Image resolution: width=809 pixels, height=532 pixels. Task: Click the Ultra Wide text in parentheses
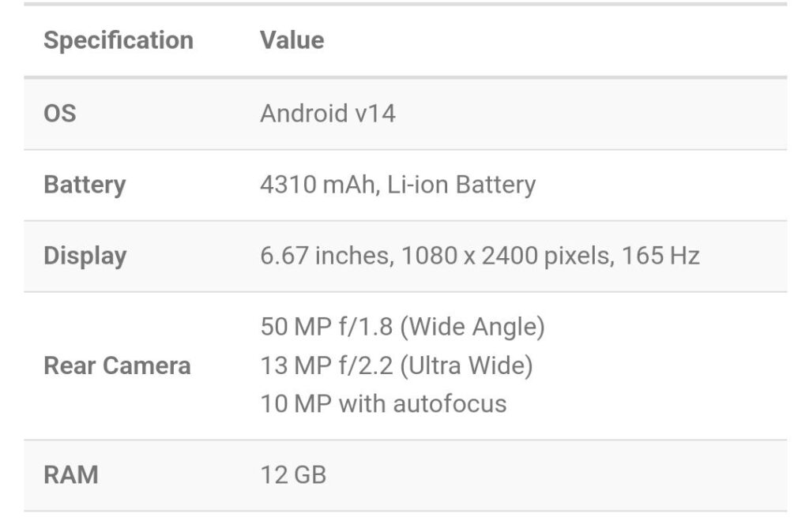click(466, 365)
